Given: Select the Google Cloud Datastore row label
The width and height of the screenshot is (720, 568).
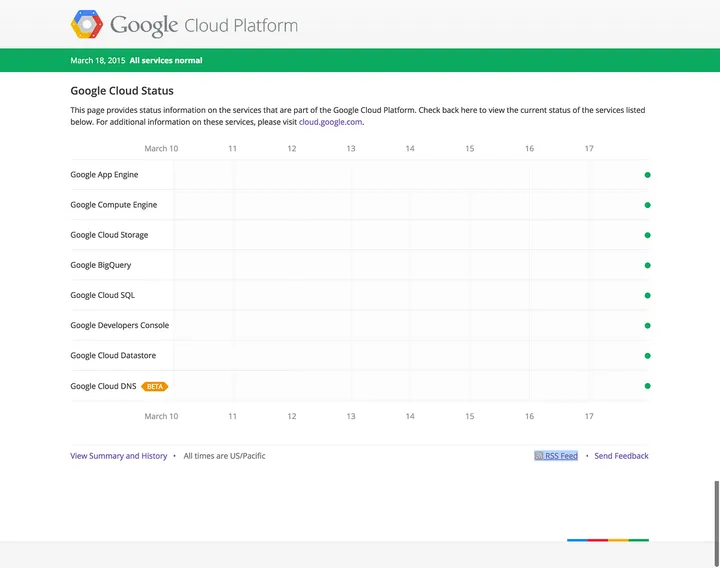Looking at the screenshot, I should 113,355.
